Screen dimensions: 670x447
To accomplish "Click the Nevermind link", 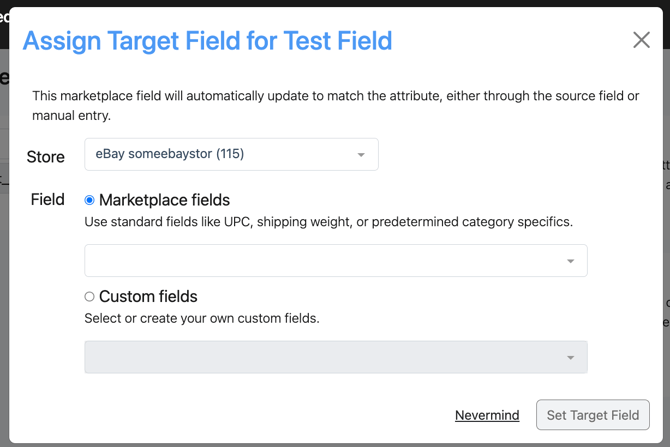I will coord(487,415).
